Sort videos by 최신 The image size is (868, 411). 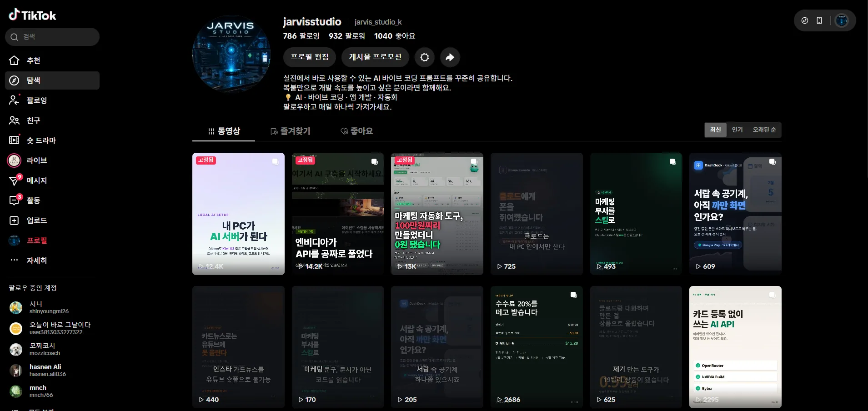[x=716, y=130]
